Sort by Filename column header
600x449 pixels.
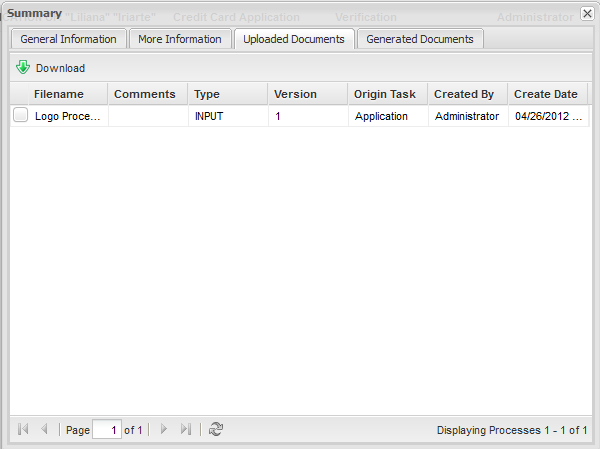pyautogui.click(x=58, y=94)
